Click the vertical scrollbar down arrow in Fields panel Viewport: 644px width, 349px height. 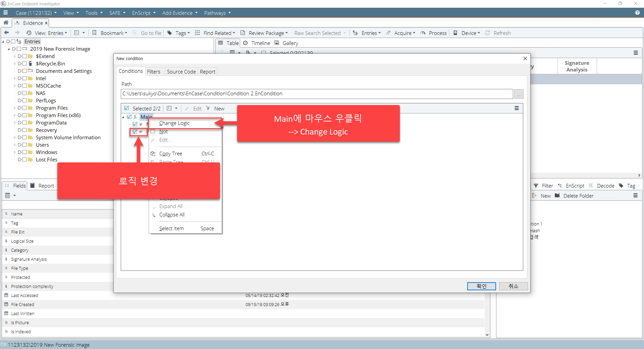coord(487,335)
